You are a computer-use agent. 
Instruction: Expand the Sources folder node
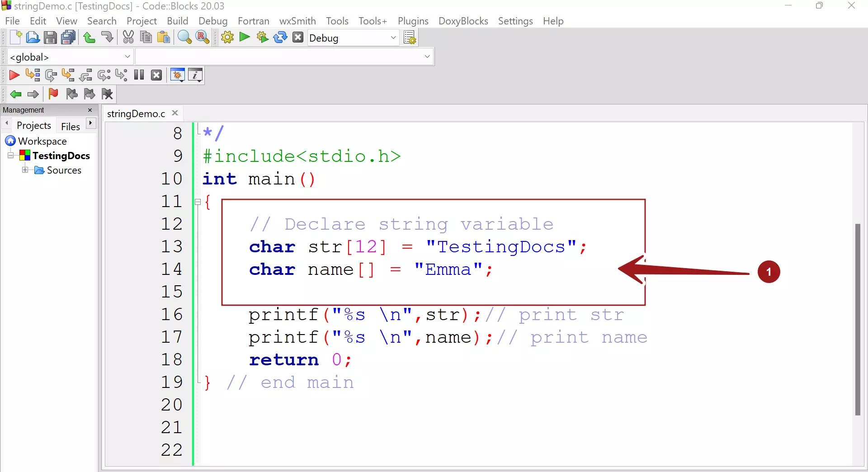click(25, 170)
